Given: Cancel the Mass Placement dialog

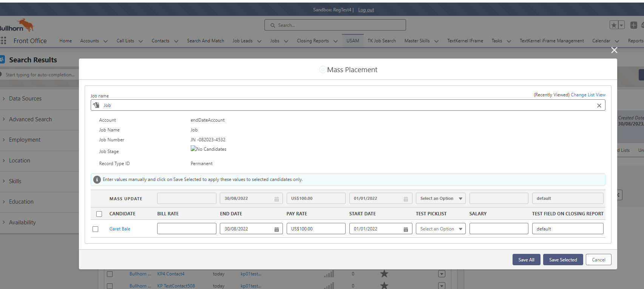Looking at the screenshot, I should (x=598, y=260).
